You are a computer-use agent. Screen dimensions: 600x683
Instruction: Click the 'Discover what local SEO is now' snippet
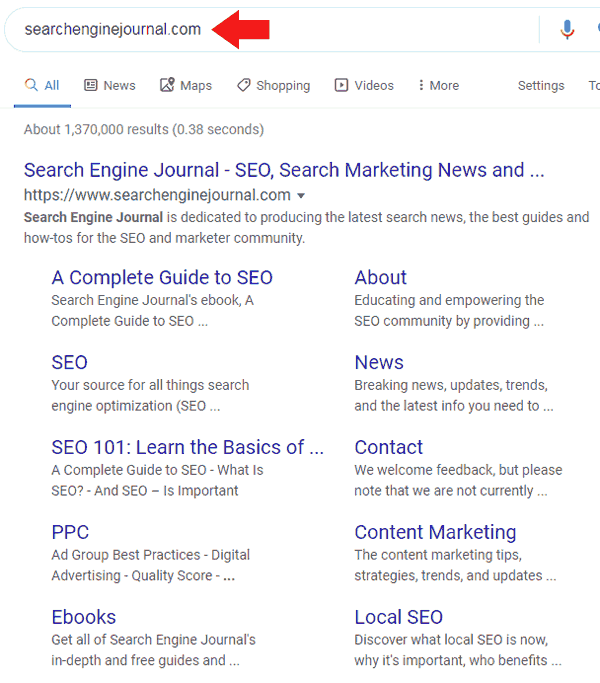[458, 650]
